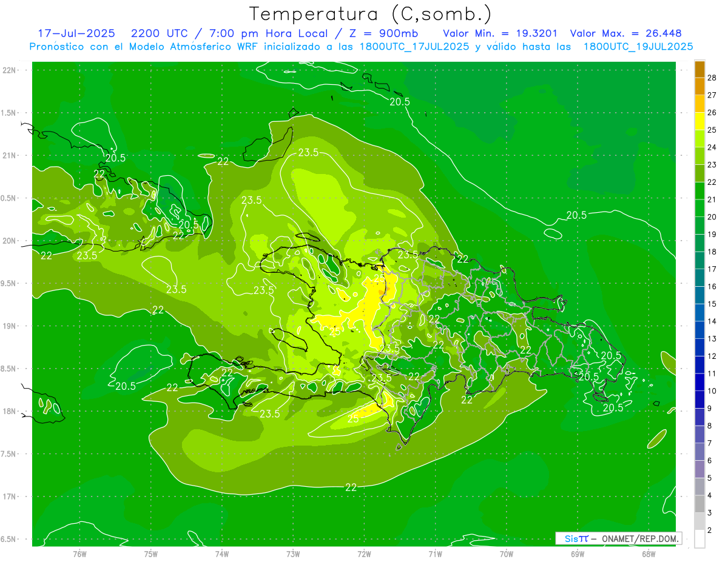
Task: Click the '73W' longitude axis label
Action: click(294, 554)
